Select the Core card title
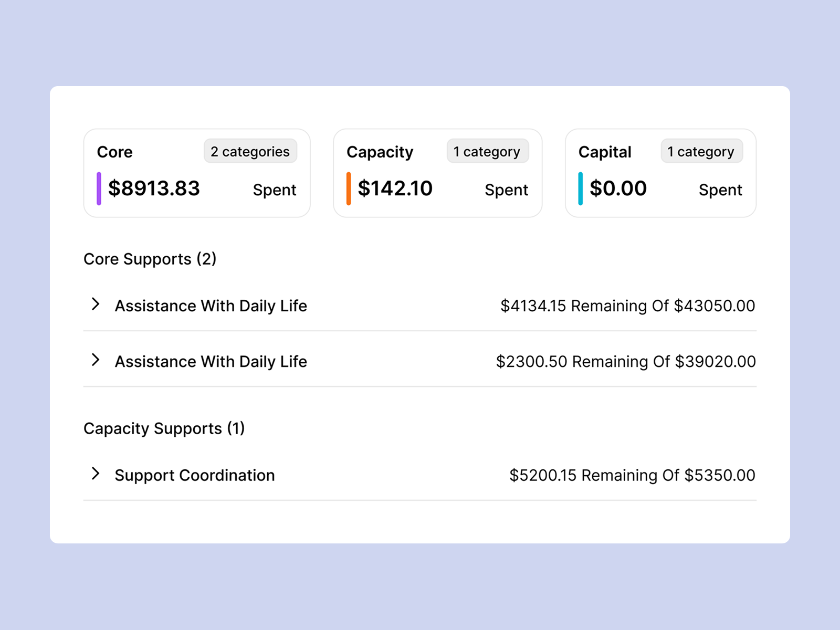Image resolution: width=840 pixels, height=630 pixels. pos(114,152)
